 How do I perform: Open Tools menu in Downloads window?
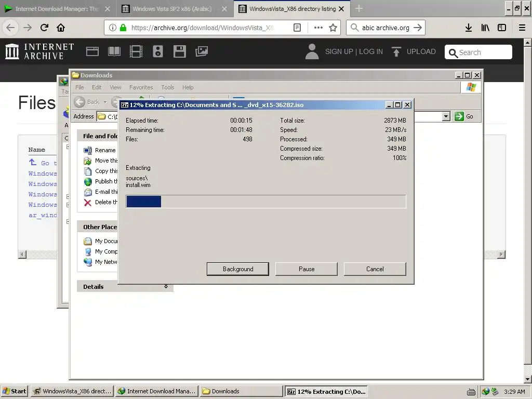click(168, 87)
